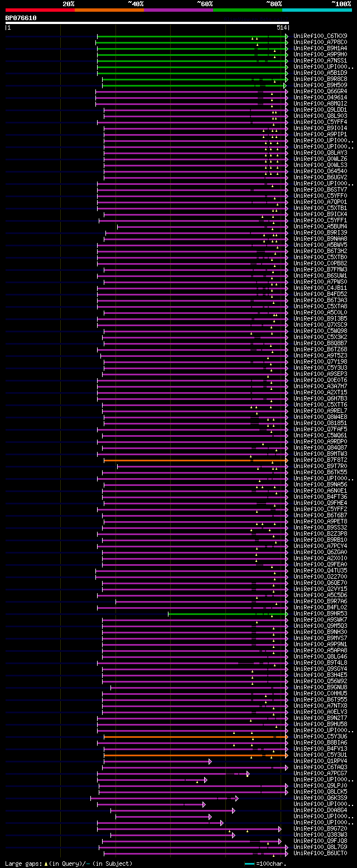
Task: Select the UniRef100_B9GNU8 label
Action: [320, 687]
